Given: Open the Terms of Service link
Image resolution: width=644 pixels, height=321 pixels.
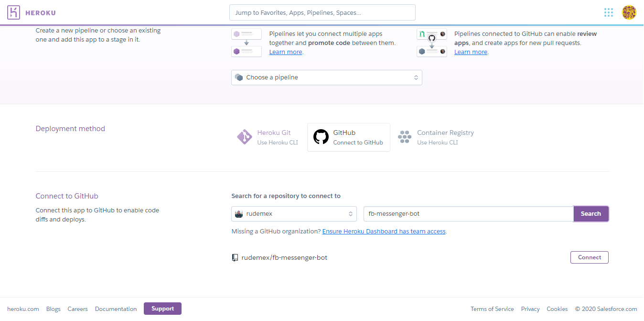Looking at the screenshot, I should 492,309.
